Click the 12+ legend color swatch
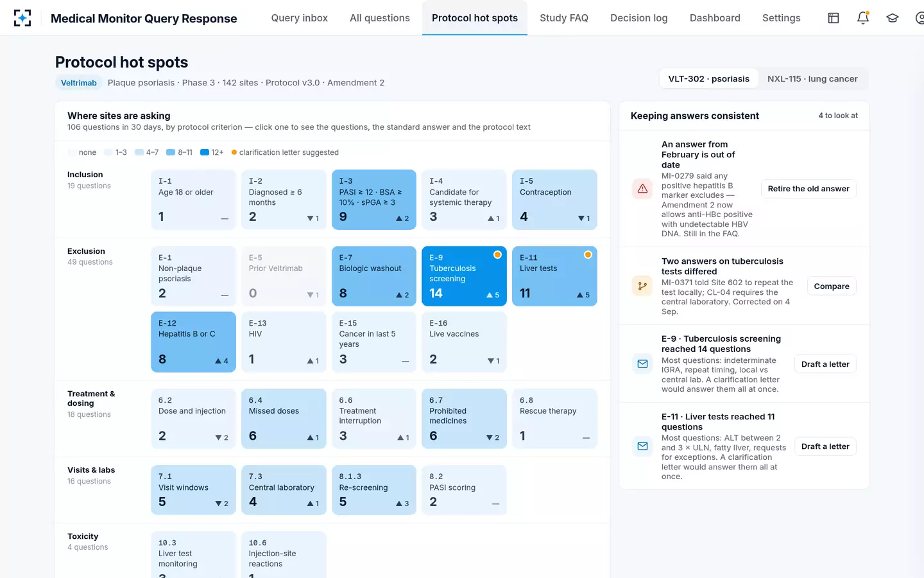This screenshot has width=924, height=578. click(205, 152)
